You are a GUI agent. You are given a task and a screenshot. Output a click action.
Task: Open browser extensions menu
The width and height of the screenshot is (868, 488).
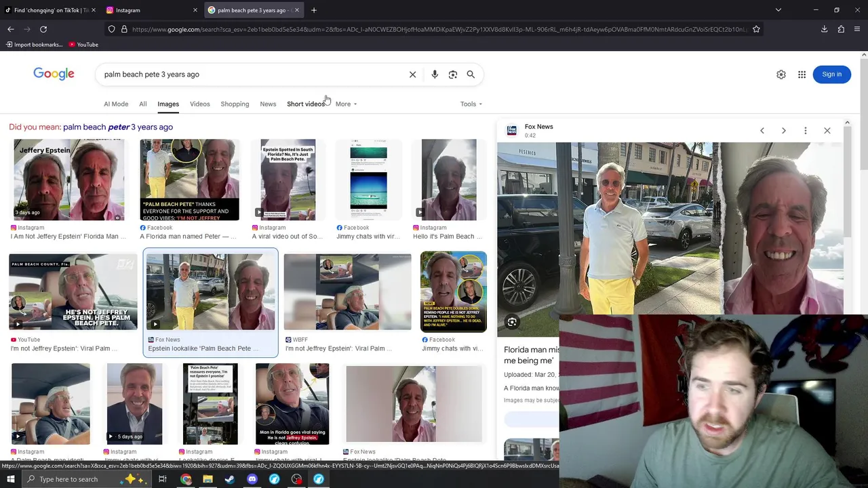tap(841, 29)
